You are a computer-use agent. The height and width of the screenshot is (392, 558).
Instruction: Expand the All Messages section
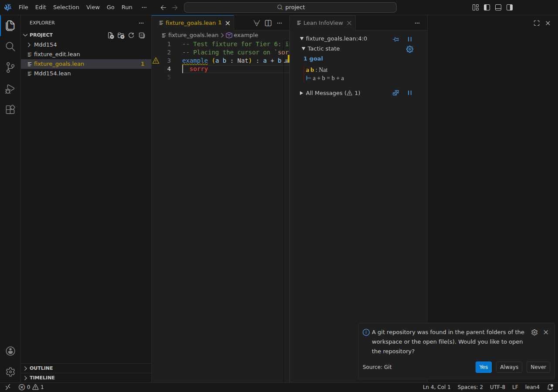(x=301, y=93)
